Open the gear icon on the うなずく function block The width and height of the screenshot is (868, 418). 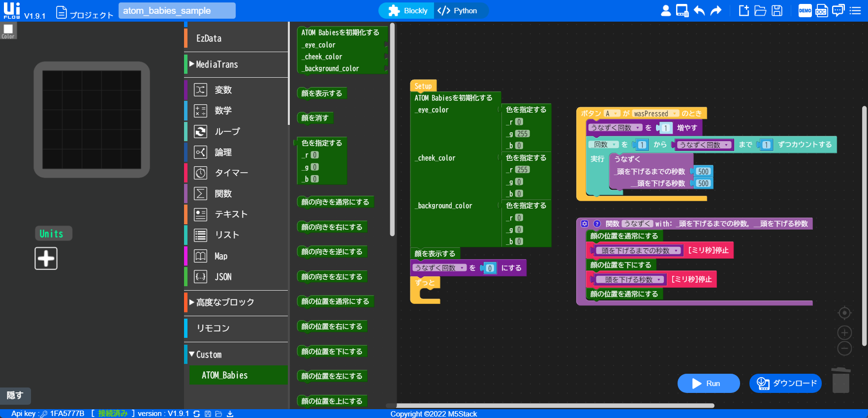tap(585, 224)
